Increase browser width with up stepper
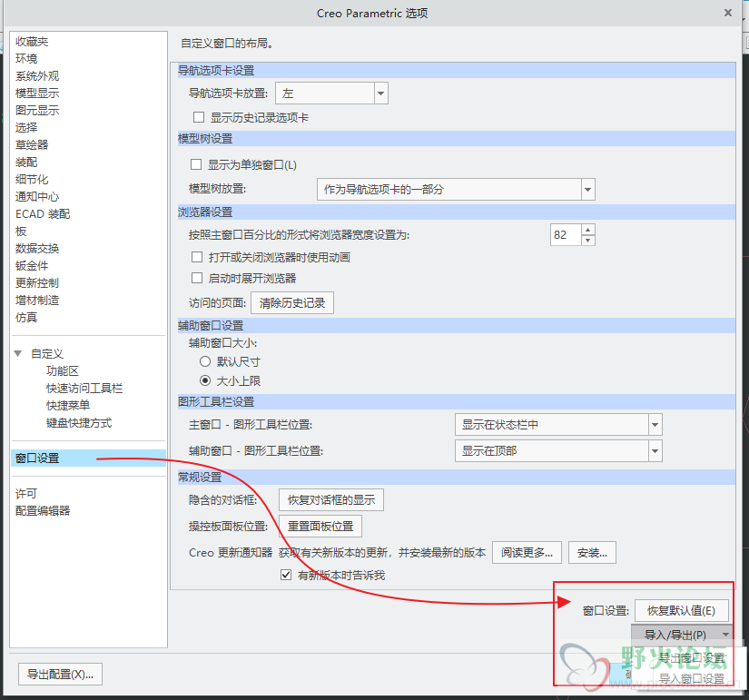This screenshot has width=749, height=700. point(588,230)
